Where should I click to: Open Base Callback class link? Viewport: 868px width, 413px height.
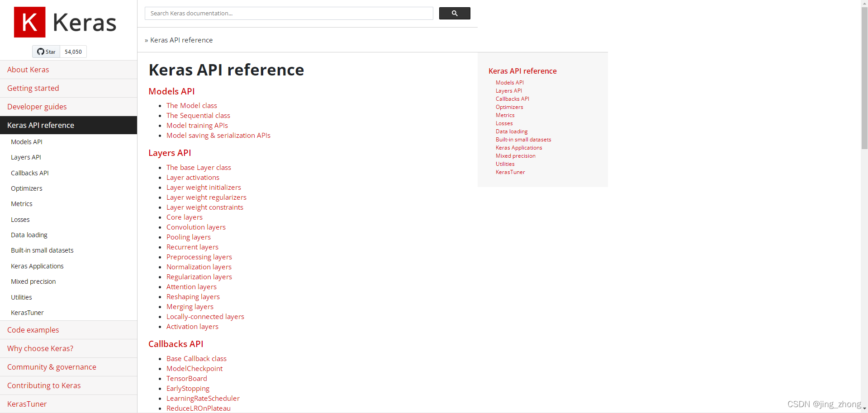tap(196, 359)
